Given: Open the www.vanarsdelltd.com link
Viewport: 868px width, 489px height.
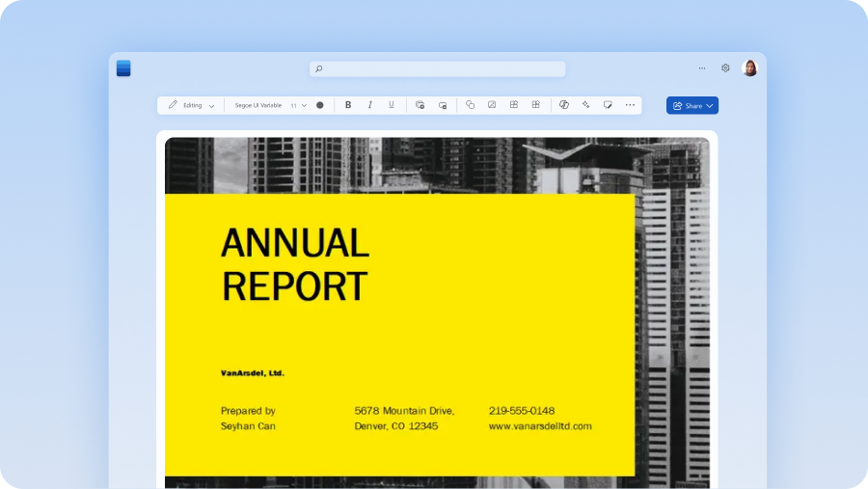Looking at the screenshot, I should pos(540,426).
